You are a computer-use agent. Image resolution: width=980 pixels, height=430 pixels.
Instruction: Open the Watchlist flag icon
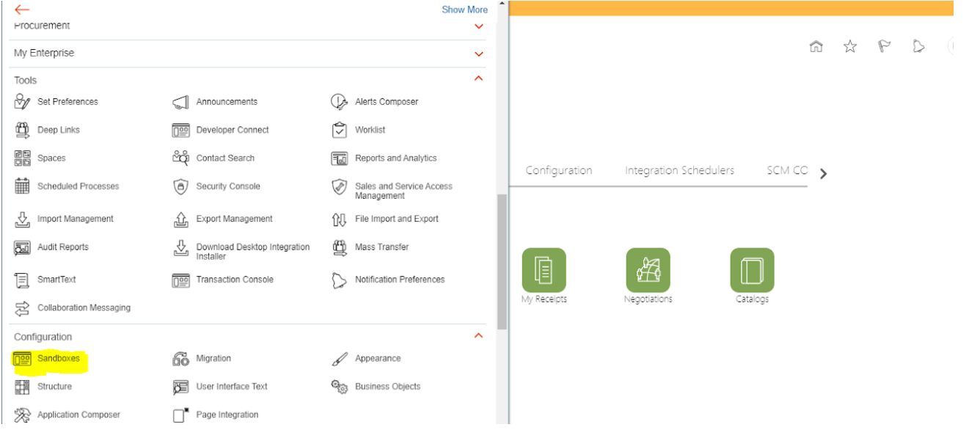(884, 47)
